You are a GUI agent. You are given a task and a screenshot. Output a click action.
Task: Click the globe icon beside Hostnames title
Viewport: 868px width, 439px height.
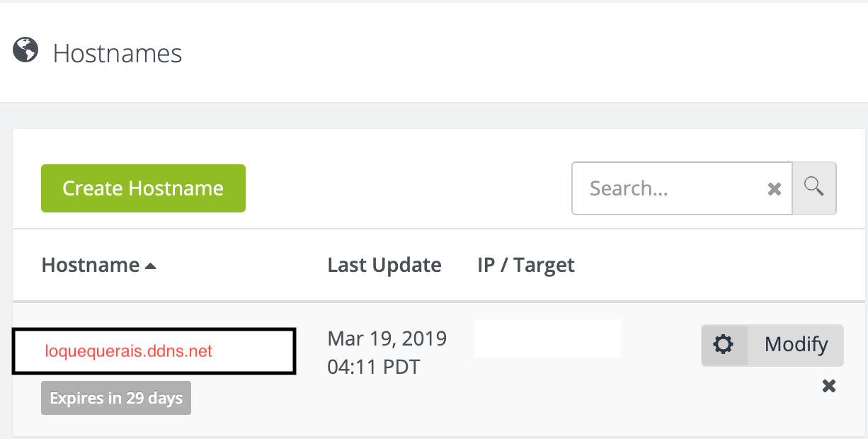click(25, 50)
